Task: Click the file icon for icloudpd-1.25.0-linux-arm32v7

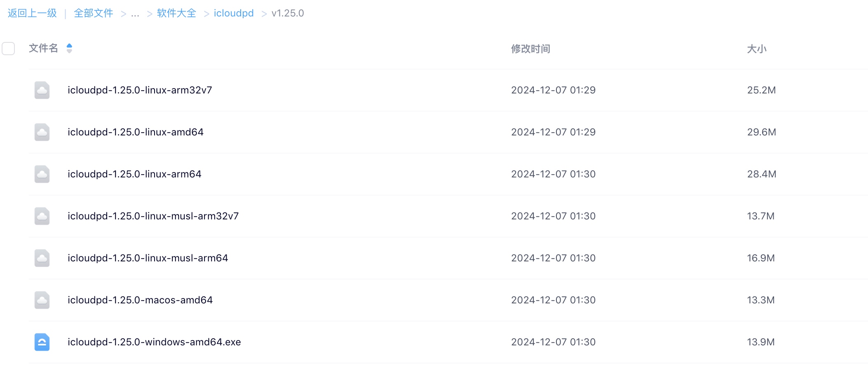Action: point(42,90)
